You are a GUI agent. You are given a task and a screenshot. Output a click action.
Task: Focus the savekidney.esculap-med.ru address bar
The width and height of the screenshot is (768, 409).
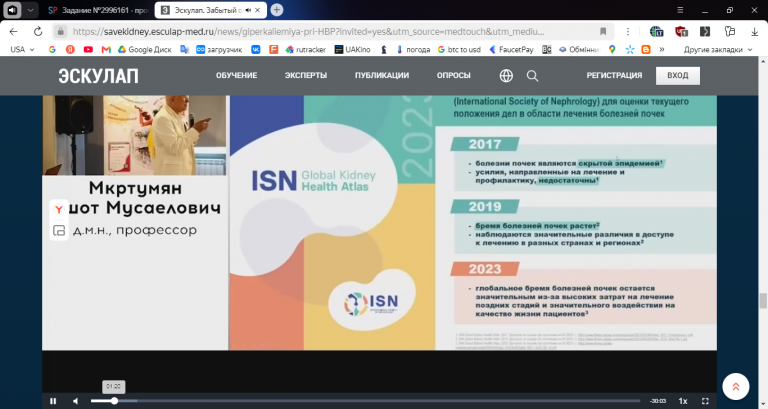click(309, 31)
